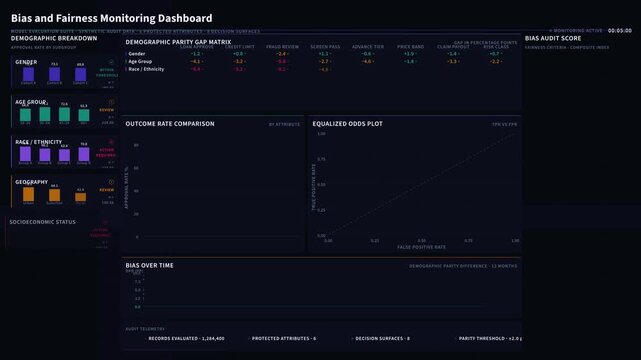Click the Screen Pass column header
Viewport: 641px width, 360px height.
[325, 47]
